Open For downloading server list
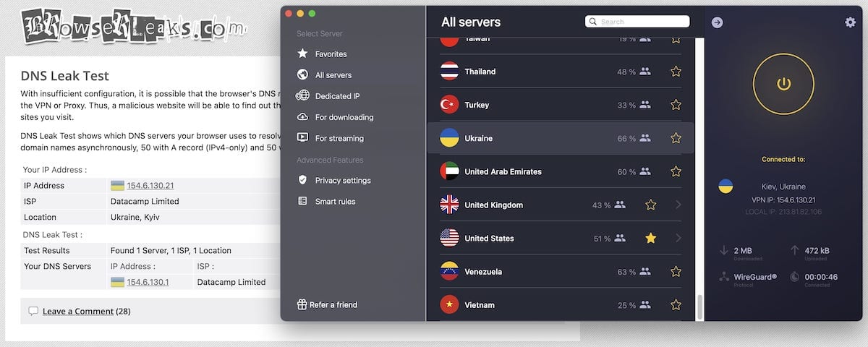 [344, 116]
